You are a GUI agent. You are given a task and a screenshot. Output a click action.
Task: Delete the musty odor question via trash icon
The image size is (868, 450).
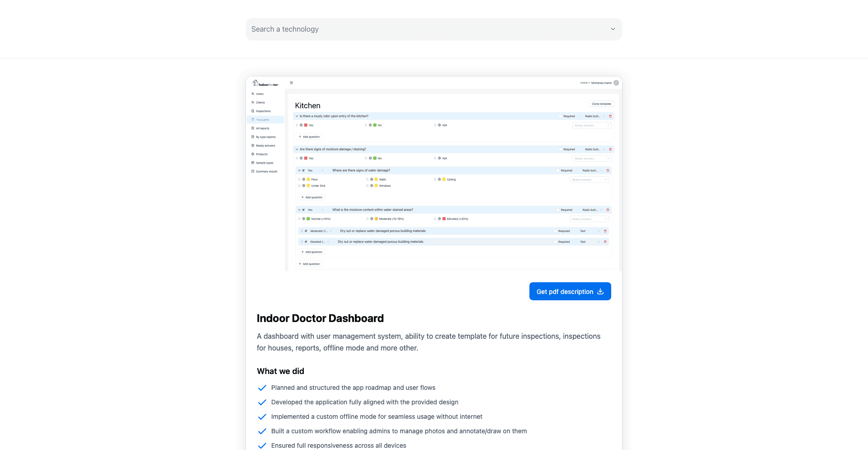pos(610,116)
